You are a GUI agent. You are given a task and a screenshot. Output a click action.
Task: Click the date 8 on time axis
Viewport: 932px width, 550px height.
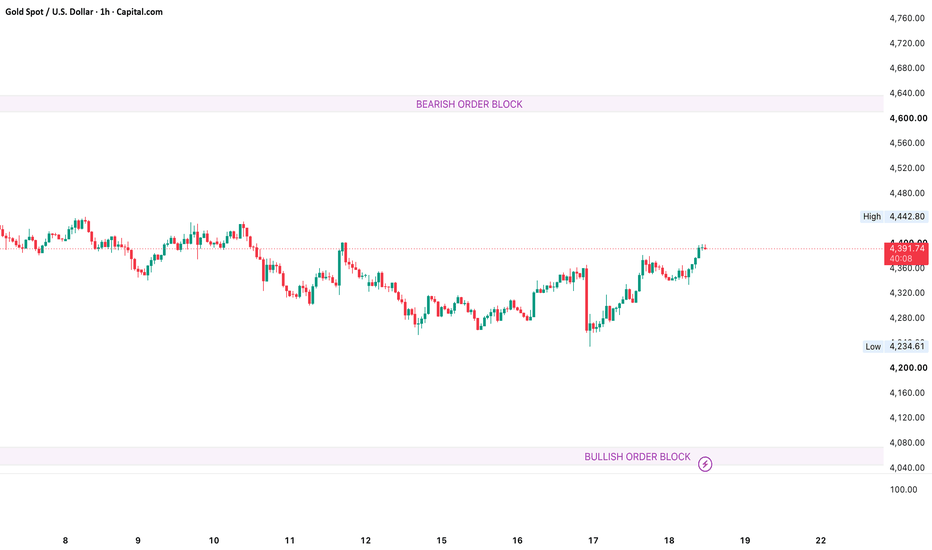click(x=65, y=540)
